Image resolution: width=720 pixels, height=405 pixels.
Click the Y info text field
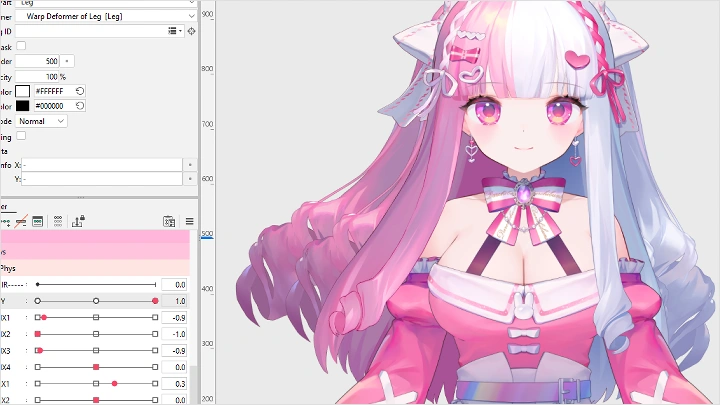[102, 179]
